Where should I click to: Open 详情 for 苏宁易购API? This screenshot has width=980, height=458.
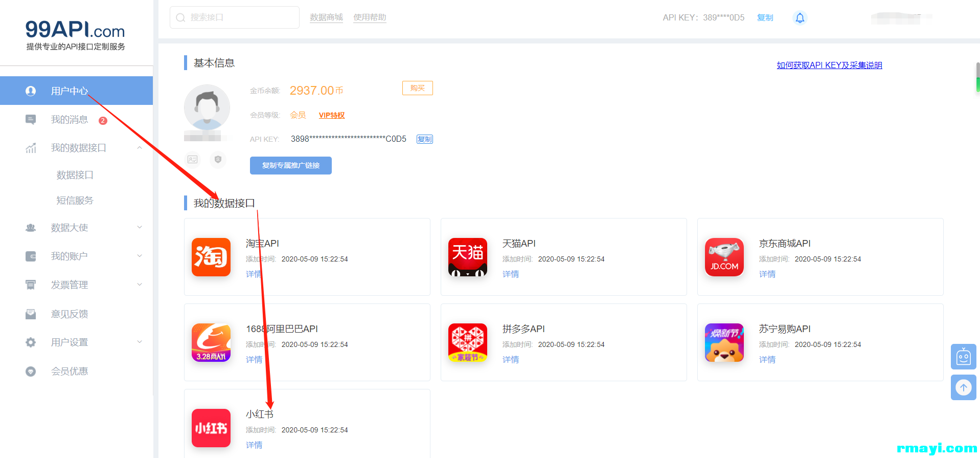tap(767, 360)
